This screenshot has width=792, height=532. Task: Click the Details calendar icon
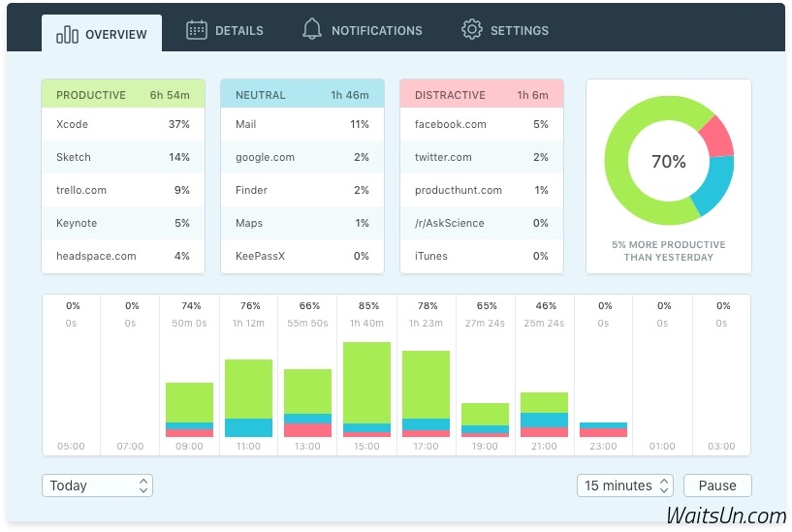tap(197, 30)
